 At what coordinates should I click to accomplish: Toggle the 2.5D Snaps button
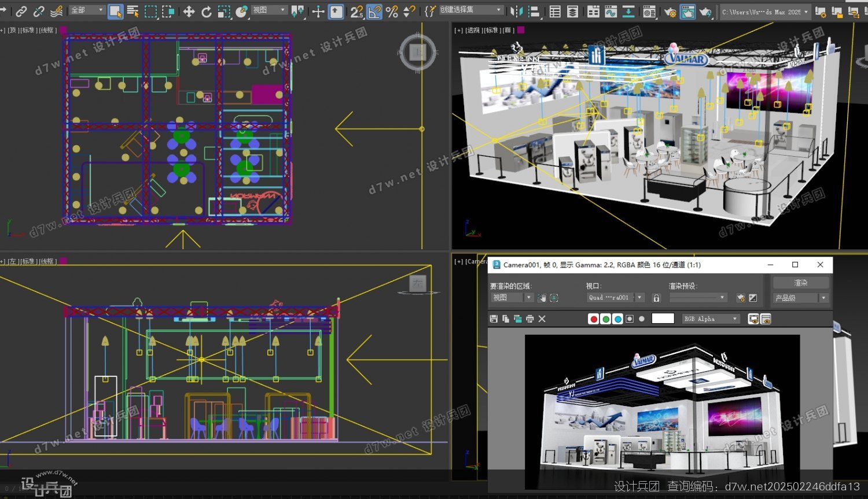pyautogui.click(x=357, y=11)
